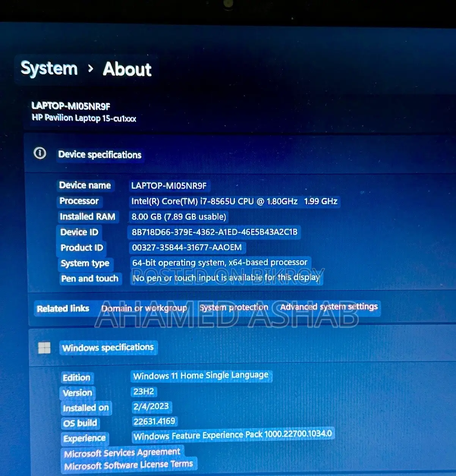This screenshot has height=476, width=456.
Task: Open Advanced system settings link
Action: (x=329, y=307)
